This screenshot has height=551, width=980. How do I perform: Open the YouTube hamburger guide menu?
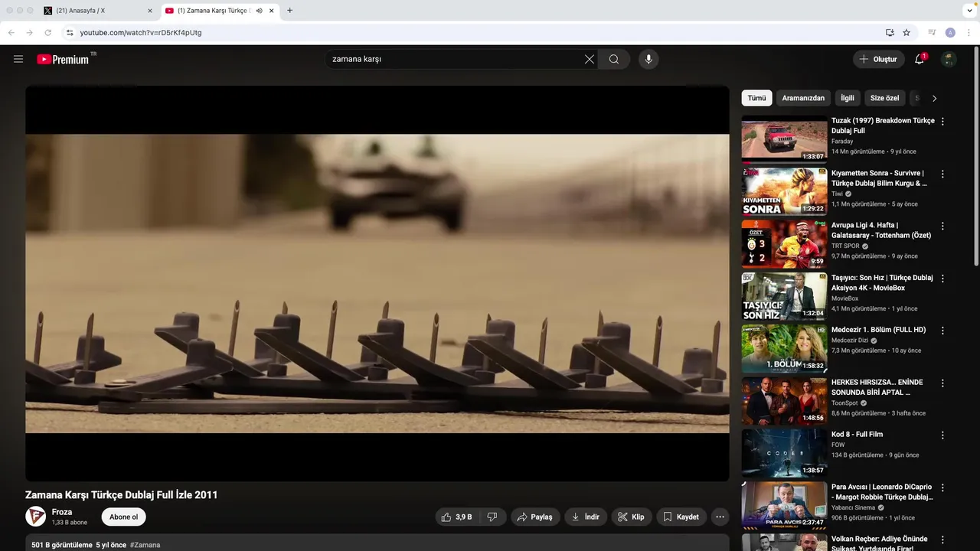[x=18, y=59]
